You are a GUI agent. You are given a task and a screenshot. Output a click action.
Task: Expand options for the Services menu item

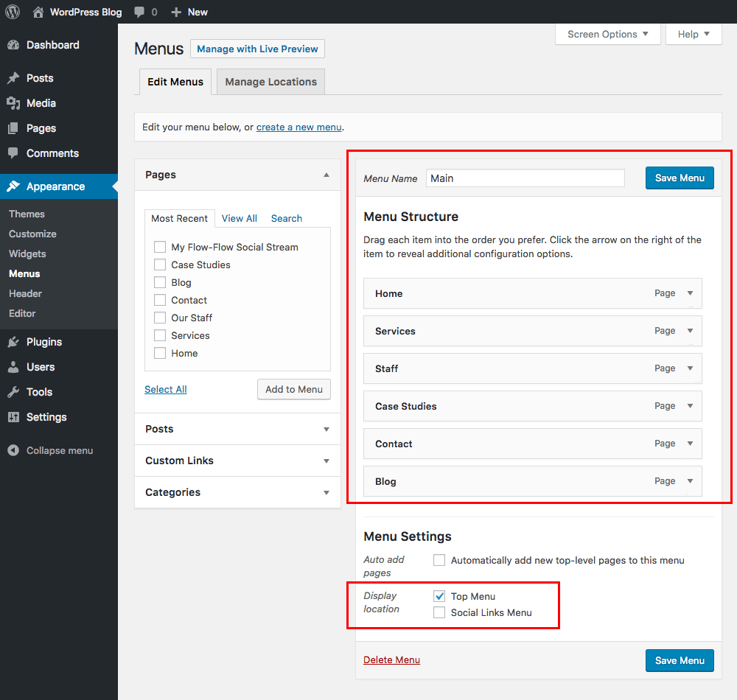[691, 331]
